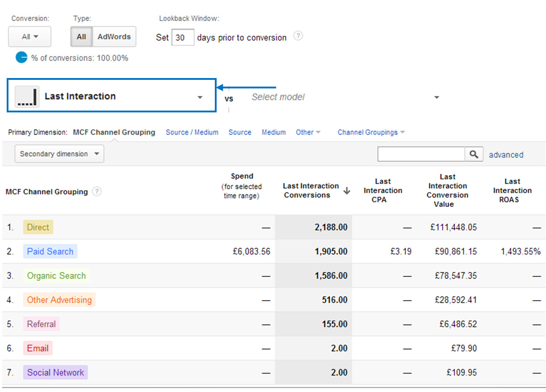The image size is (546, 392).
Task: Open the Other Advertising channel
Action: click(59, 300)
